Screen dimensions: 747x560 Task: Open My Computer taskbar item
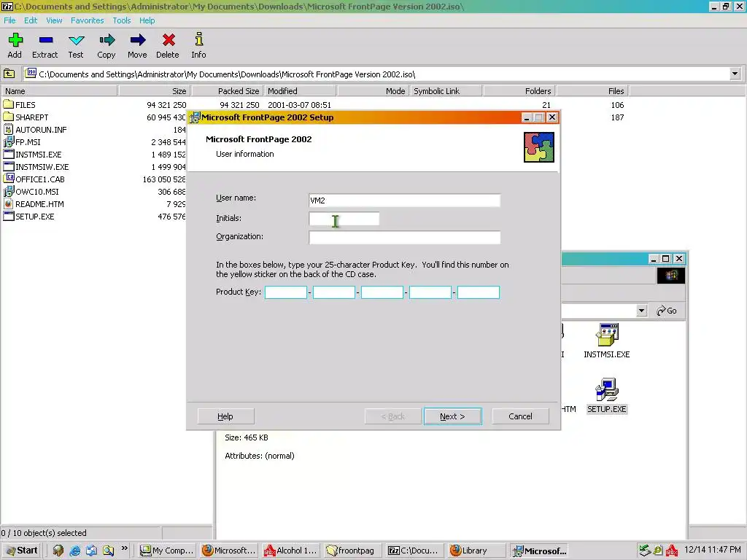(x=166, y=551)
